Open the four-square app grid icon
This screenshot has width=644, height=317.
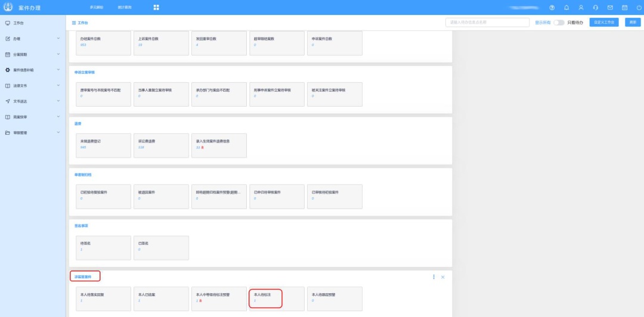tap(156, 7)
